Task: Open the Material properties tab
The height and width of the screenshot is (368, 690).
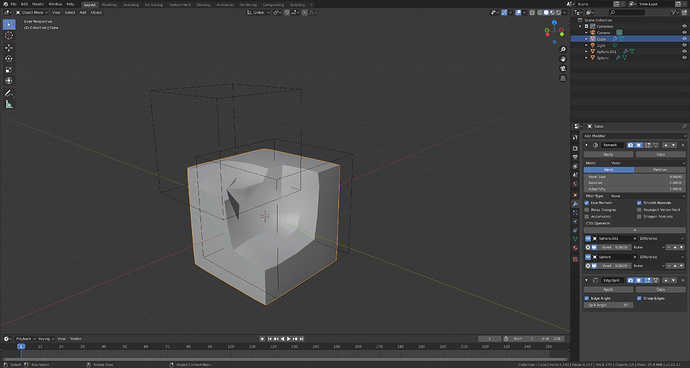Action: click(575, 248)
